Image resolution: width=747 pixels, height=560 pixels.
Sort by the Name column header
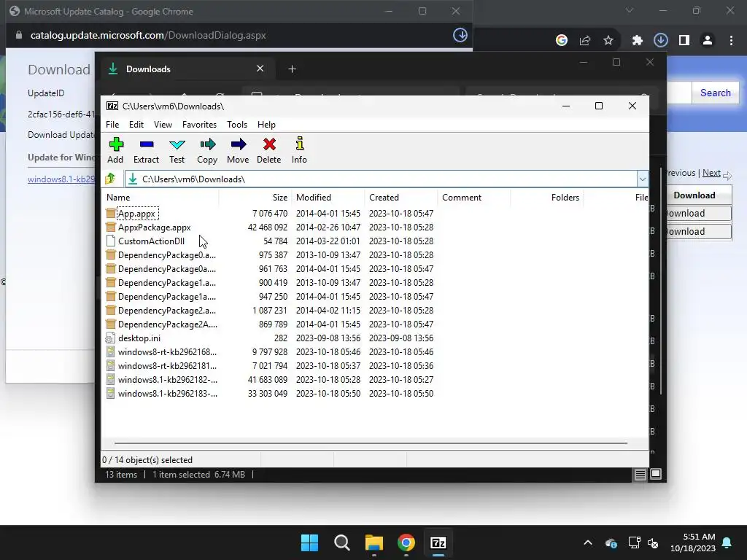161,197
